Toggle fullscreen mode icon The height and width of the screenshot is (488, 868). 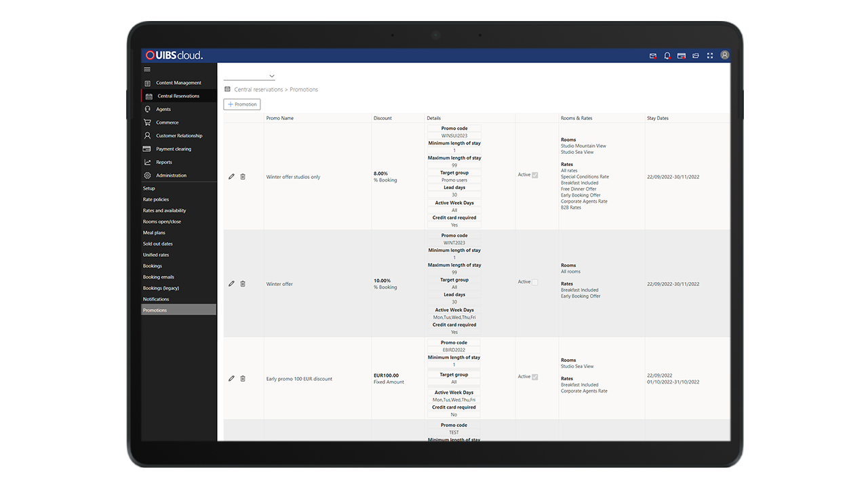pos(710,56)
